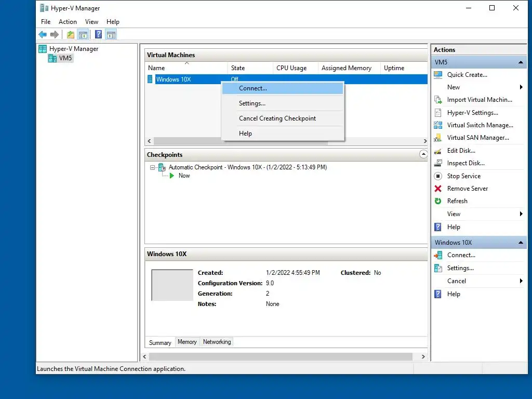Choose Help in the context menu
This screenshot has width=532, height=399.
pos(283,134)
